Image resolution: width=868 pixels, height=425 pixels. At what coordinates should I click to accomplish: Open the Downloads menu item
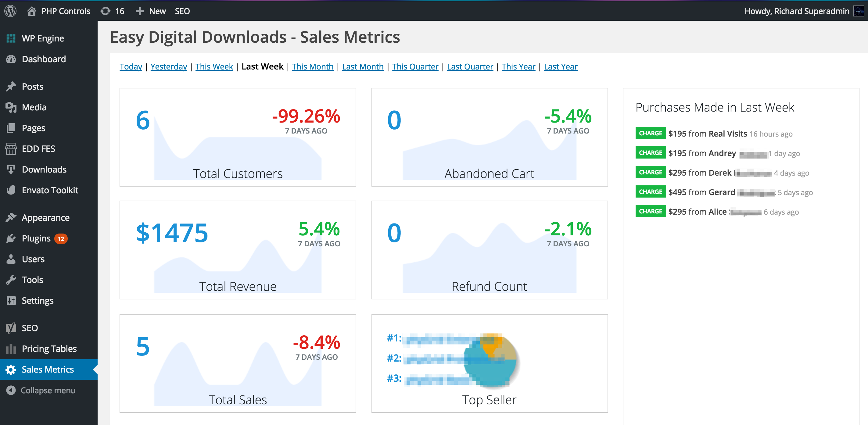click(44, 170)
